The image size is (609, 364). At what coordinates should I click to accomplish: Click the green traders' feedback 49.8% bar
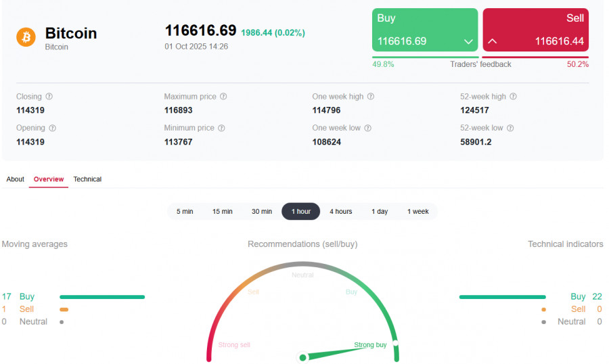[x=426, y=57]
